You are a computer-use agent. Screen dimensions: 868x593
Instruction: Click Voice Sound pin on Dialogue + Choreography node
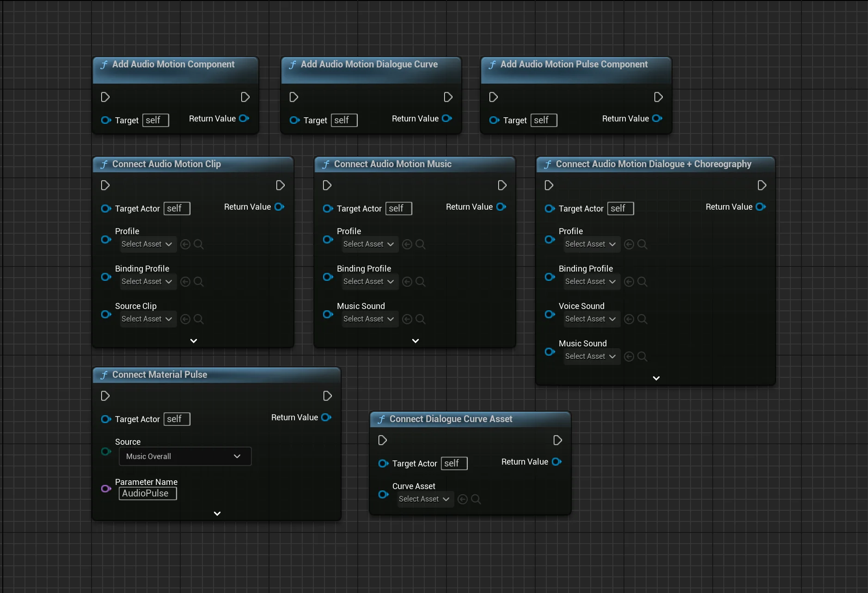tap(550, 314)
